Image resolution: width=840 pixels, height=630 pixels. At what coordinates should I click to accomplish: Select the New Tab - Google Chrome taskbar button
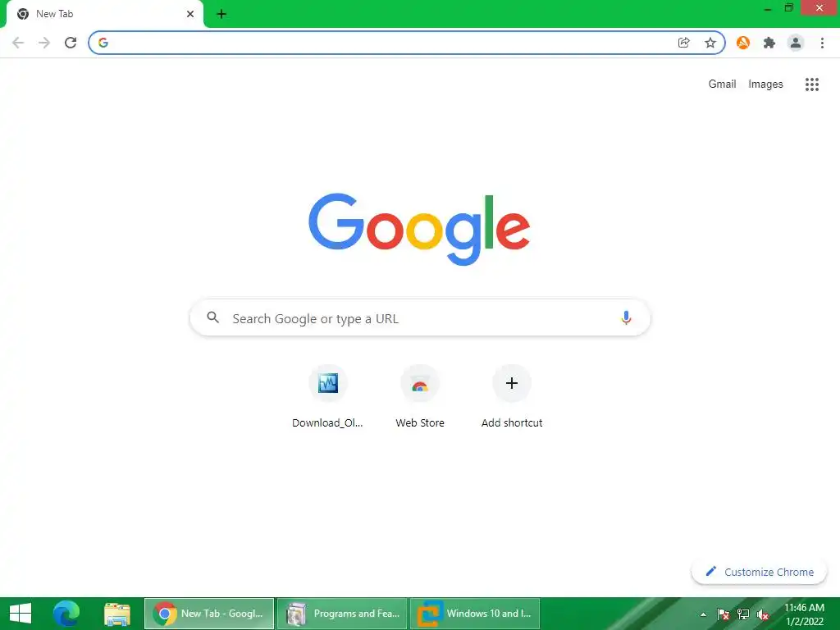209,614
